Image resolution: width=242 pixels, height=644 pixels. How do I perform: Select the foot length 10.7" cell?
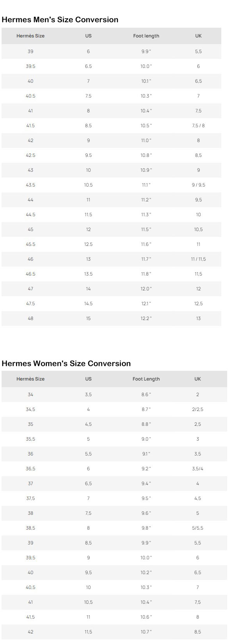point(146,632)
